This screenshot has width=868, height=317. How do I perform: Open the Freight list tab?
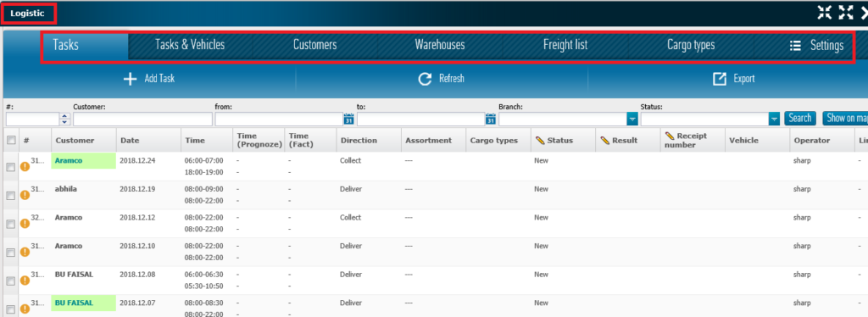pyautogui.click(x=565, y=46)
